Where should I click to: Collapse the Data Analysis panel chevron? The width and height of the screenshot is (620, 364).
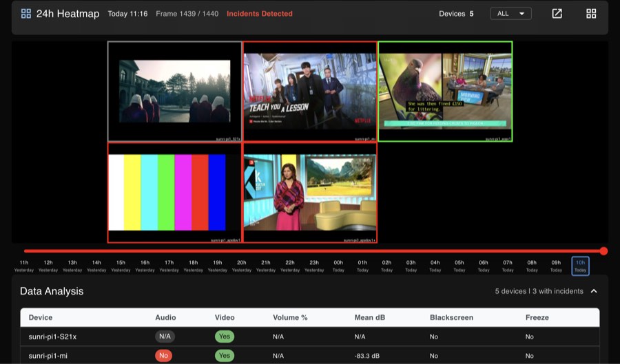(594, 291)
